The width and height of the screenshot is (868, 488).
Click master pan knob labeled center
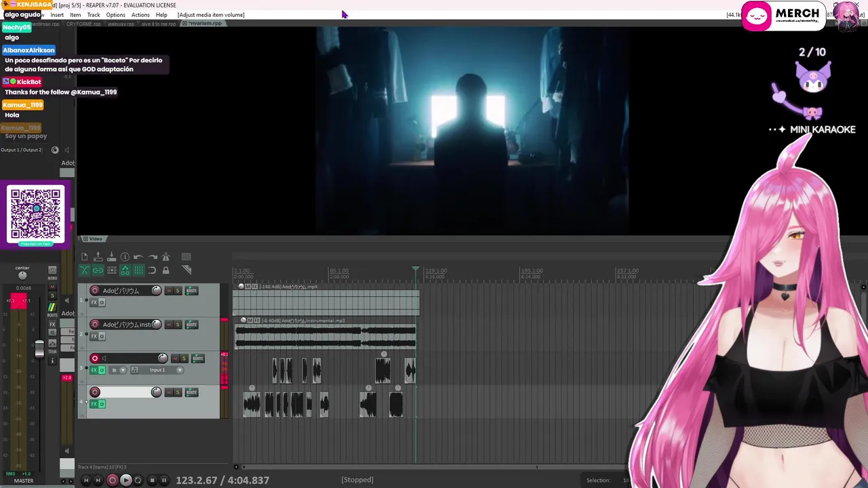[22, 275]
